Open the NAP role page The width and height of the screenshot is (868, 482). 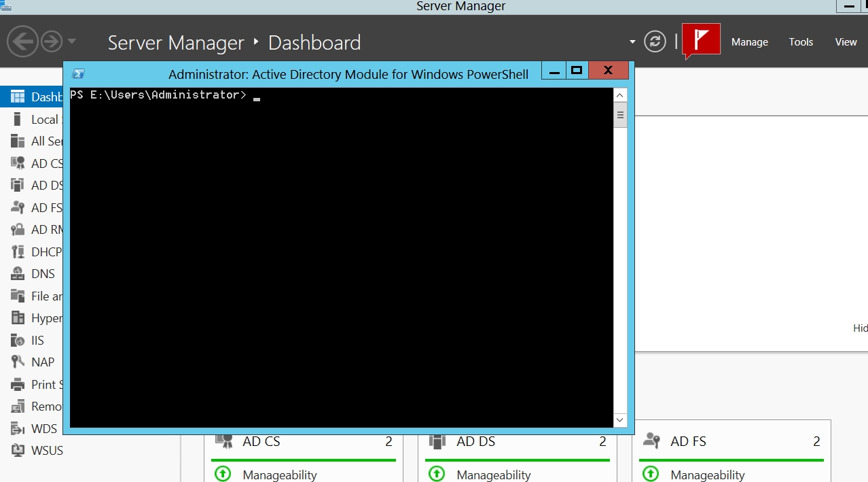tap(42, 362)
